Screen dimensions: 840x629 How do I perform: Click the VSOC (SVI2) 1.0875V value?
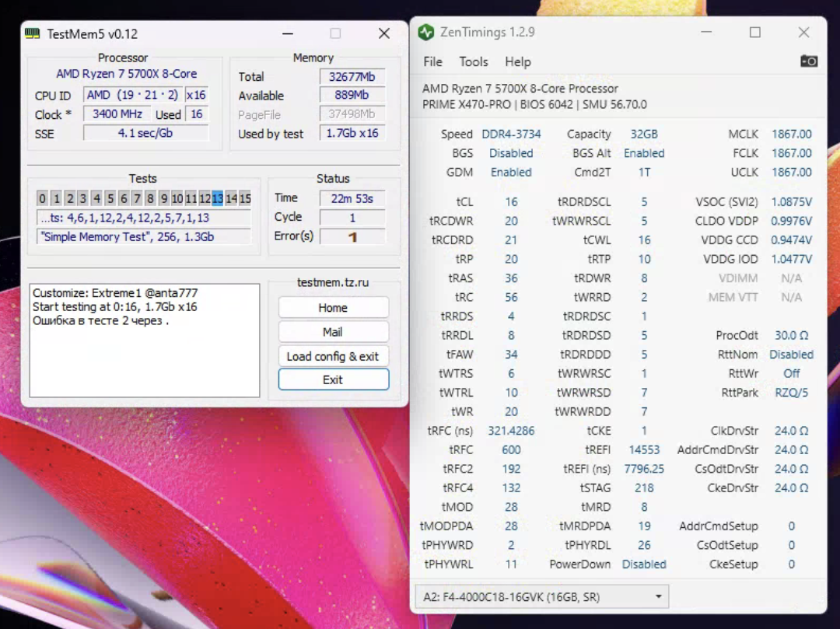point(791,202)
